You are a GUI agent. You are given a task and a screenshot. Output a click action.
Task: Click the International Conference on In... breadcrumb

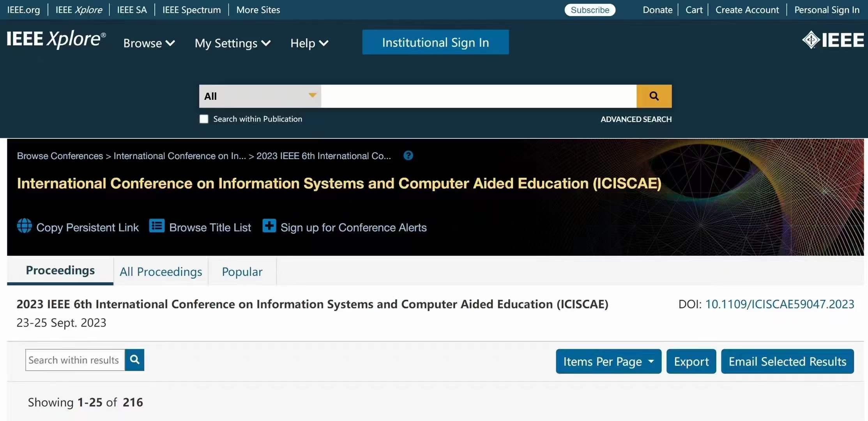pyautogui.click(x=180, y=156)
